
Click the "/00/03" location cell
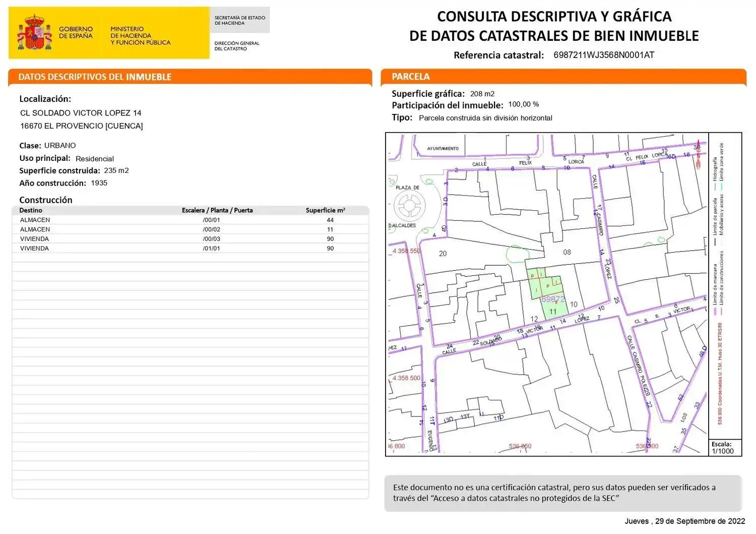(x=212, y=239)
